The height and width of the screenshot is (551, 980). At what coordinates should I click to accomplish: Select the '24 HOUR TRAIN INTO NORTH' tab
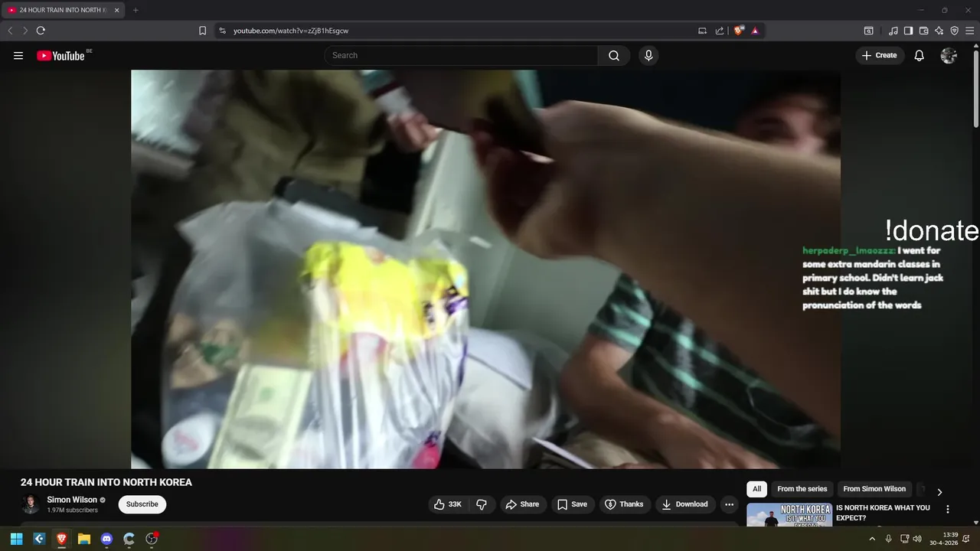[63, 10]
